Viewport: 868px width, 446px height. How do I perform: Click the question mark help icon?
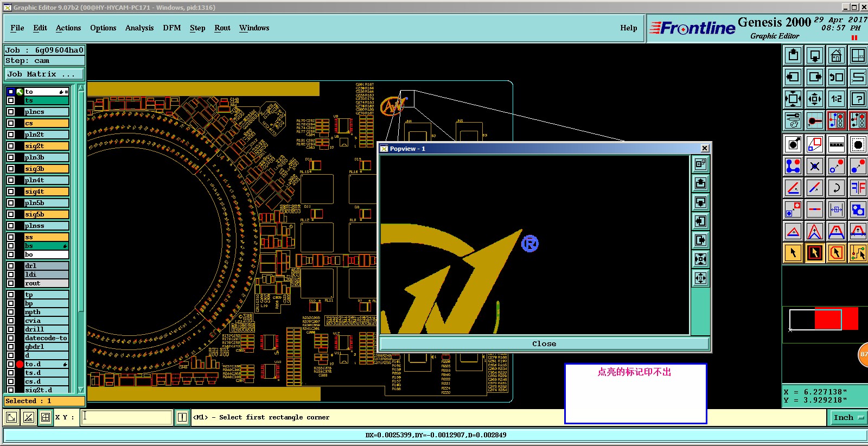point(858,99)
